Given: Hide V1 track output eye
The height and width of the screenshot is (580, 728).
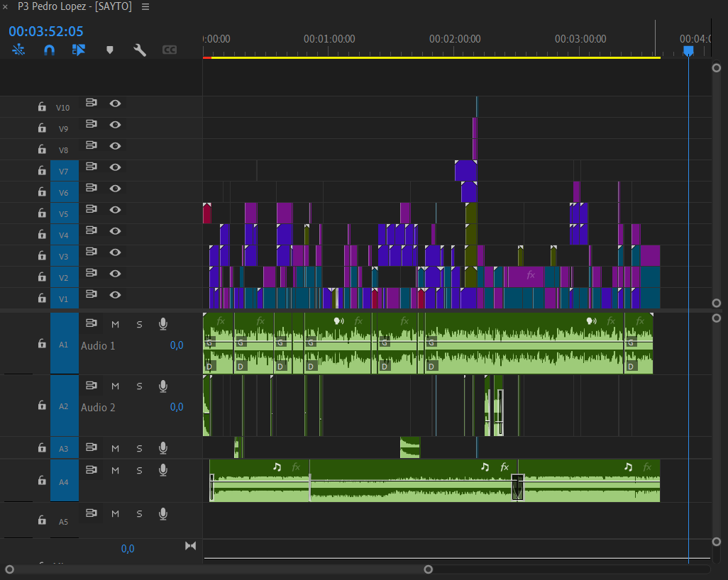Looking at the screenshot, I should [115, 295].
